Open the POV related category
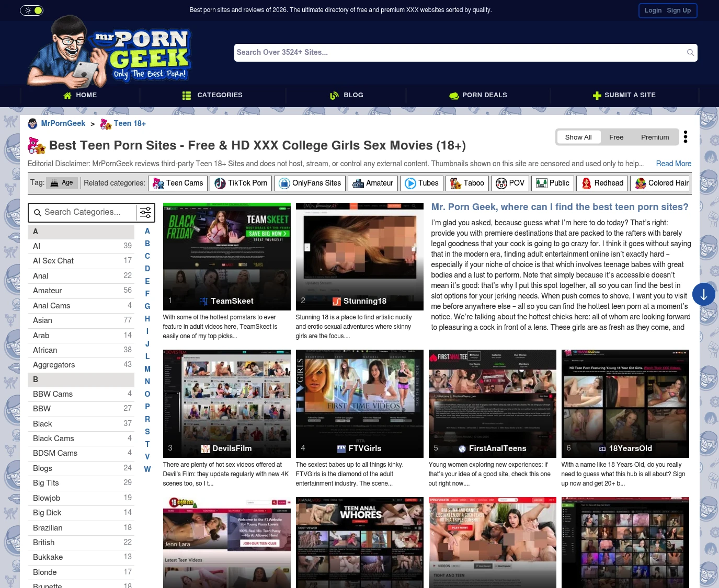The image size is (719, 588). pyautogui.click(x=510, y=183)
